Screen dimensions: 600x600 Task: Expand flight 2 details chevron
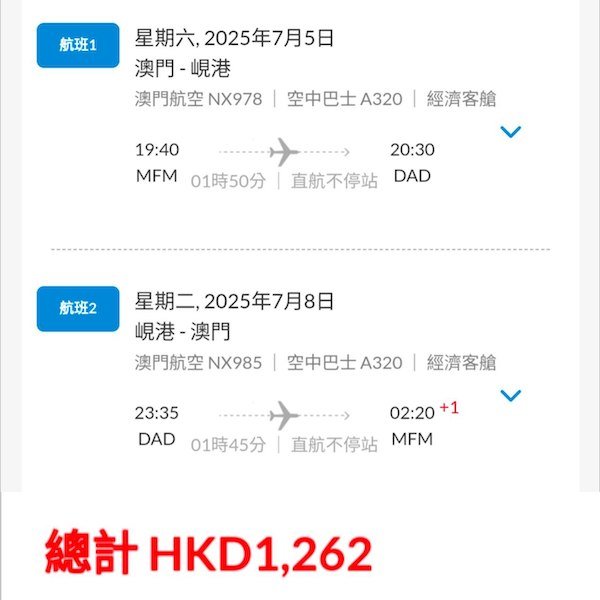(x=510, y=396)
